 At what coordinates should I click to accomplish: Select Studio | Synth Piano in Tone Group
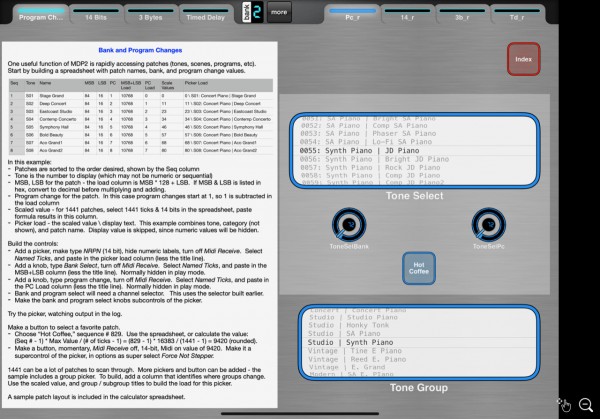[x=419, y=342]
